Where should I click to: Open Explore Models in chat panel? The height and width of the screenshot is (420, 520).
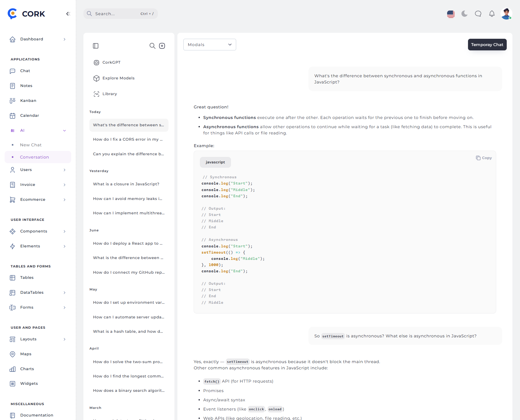118,78
